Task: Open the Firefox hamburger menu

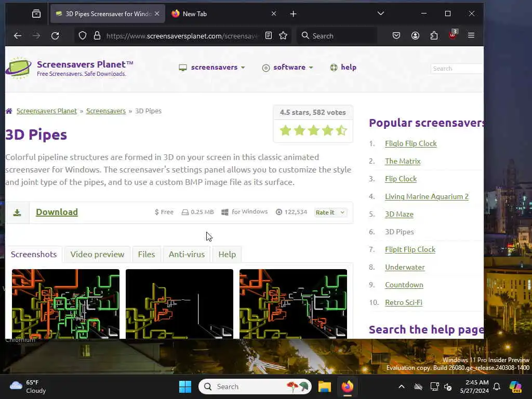Action: (x=471, y=36)
